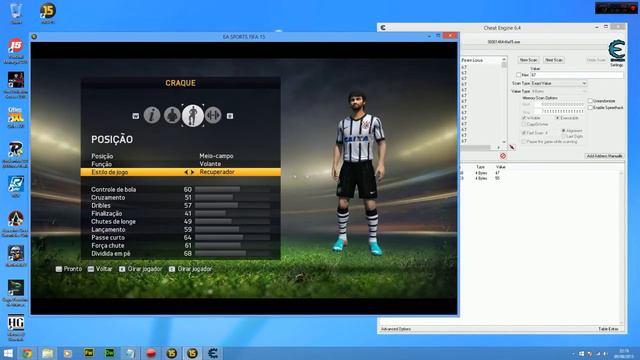Screen dimensions: 640x360
Task: Click the red arrow copy-to-address-list icon
Action: 512,147
